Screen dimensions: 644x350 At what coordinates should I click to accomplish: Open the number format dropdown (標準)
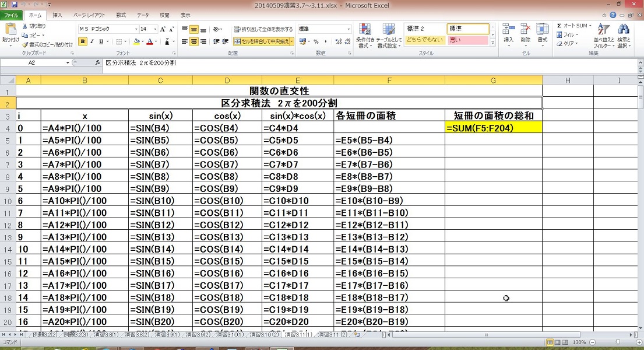(349, 29)
